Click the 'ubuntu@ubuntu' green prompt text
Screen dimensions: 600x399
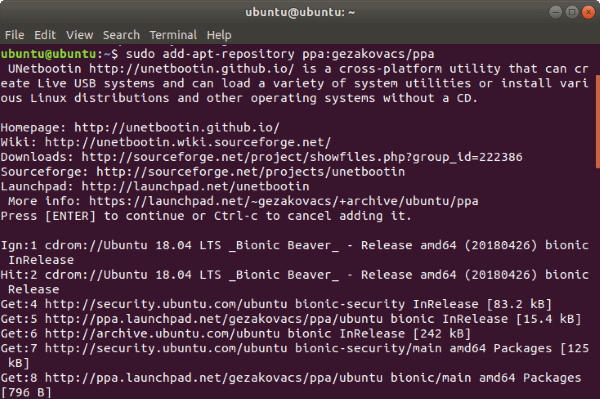(48, 54)
